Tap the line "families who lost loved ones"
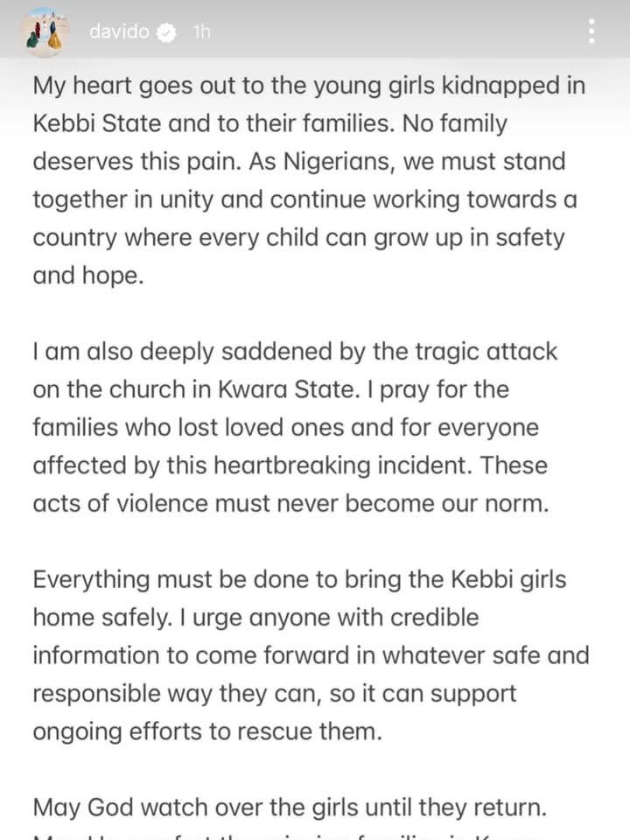Screen dimensions: 630x840 285,429
